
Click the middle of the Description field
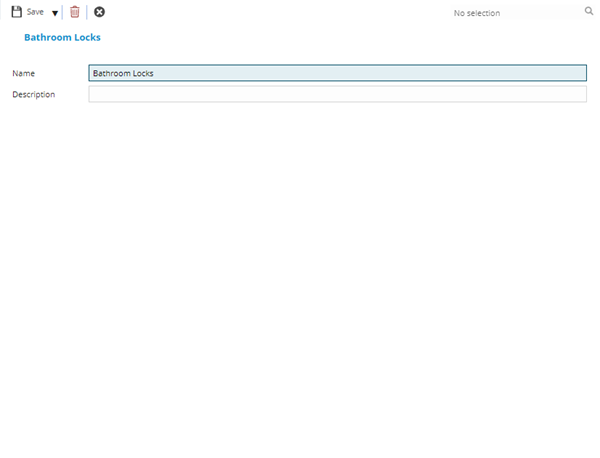point(337,94)
